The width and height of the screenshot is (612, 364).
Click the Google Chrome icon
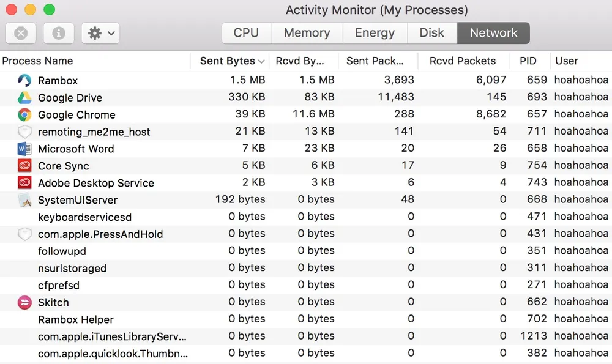(24, 114)
